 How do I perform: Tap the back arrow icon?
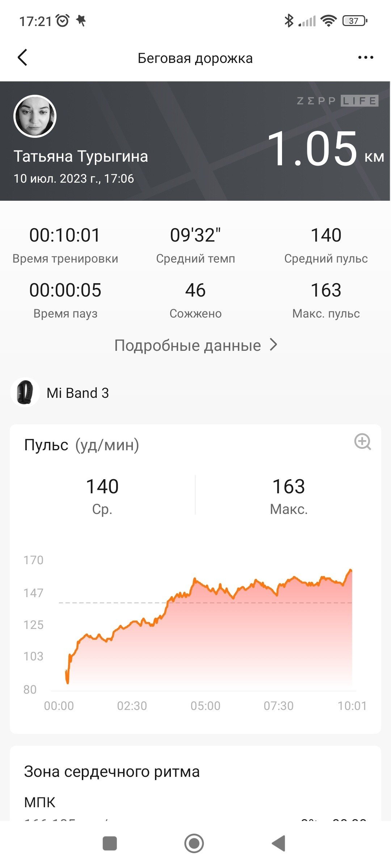pyautogui.click(x=22, y=58)
